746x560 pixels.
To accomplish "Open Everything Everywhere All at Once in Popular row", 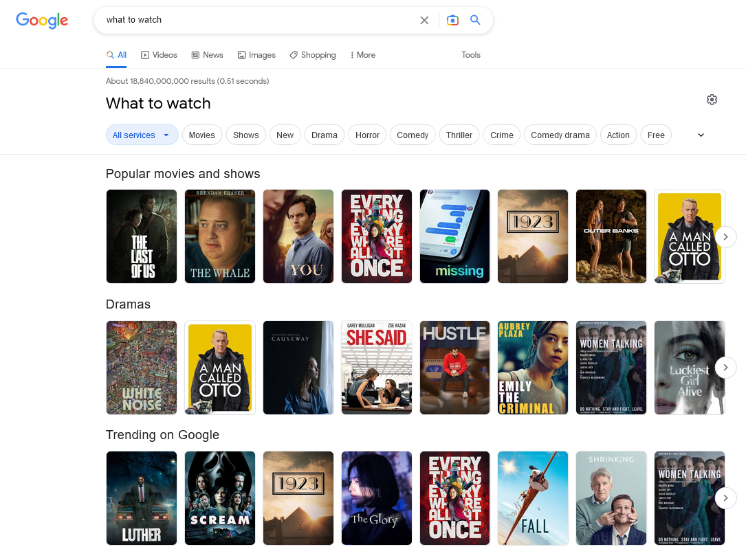I will 377,236.
